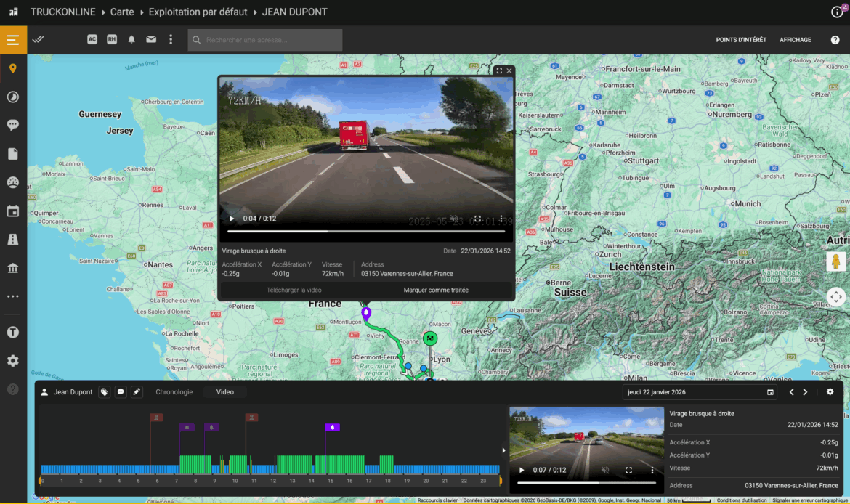The image size is (850, 504).
Task: Open the calendar planning icon in the sidebar
Action: [x=12, y=211]
